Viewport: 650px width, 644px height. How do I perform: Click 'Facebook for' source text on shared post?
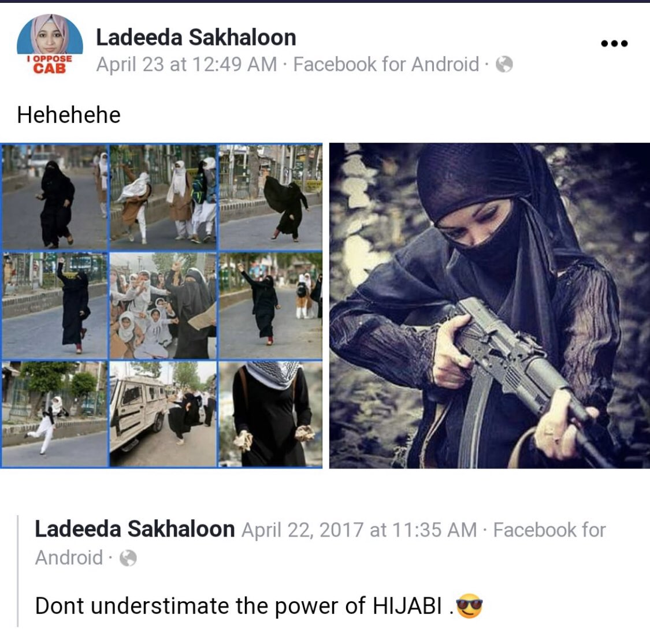tap(549, 530)
